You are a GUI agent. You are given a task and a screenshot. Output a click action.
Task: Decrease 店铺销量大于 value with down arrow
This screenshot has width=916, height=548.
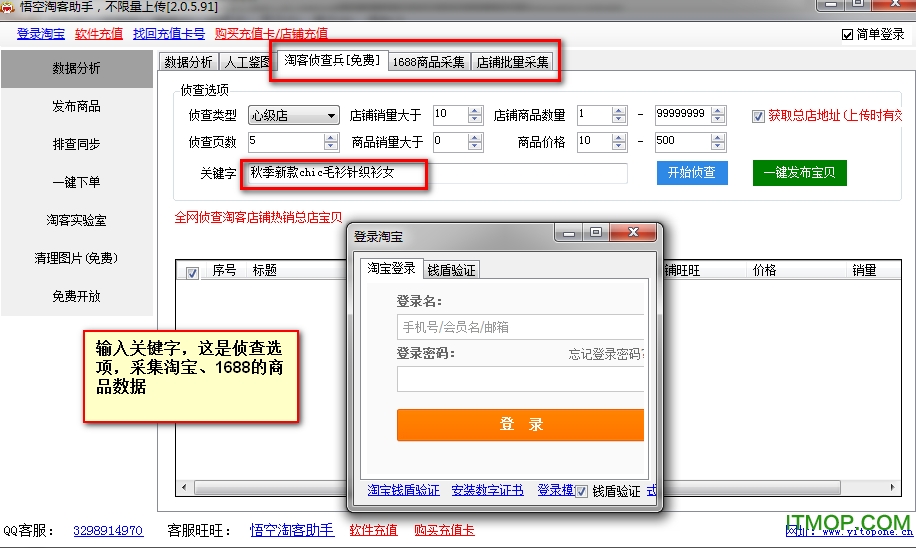(475, 119)
